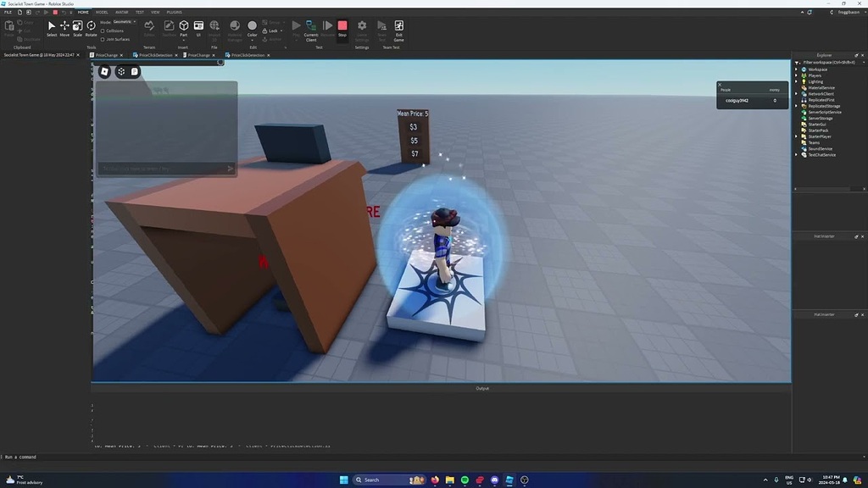Select the Scale tool
Image resolution: width=868 pixels, height=488 pixels.
[x=77, y=26]
